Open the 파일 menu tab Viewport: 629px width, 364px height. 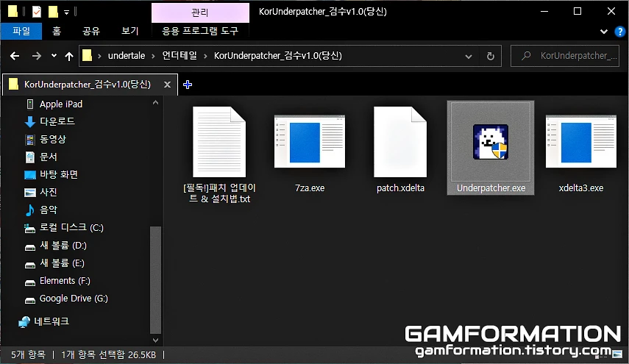click(21, 31)
